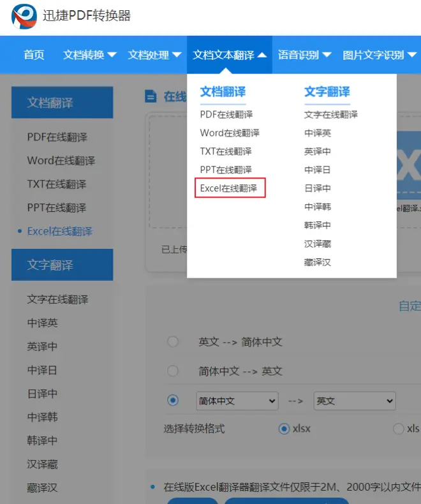Open the 简体中文 source language dropdown
421x504 pixels.
tap(237, 401)
